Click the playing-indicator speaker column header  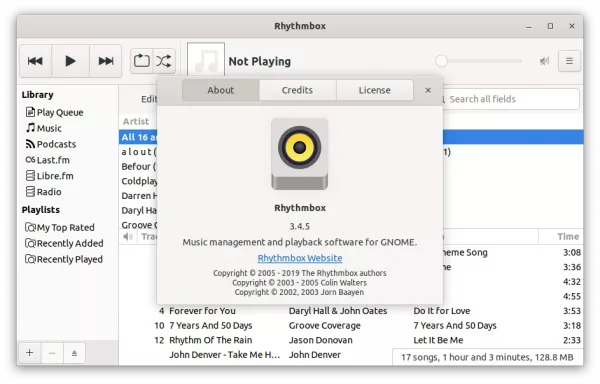tap(128, 237)
